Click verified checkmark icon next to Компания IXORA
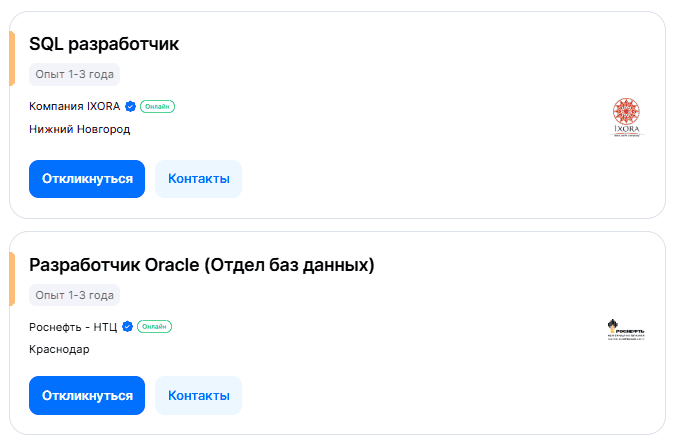 (130, 106)
